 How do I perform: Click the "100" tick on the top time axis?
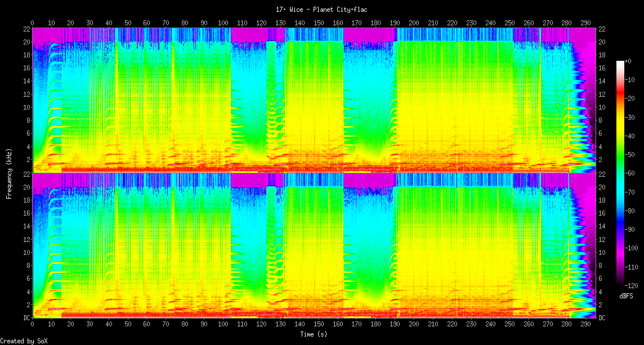[x=223, y=23]
